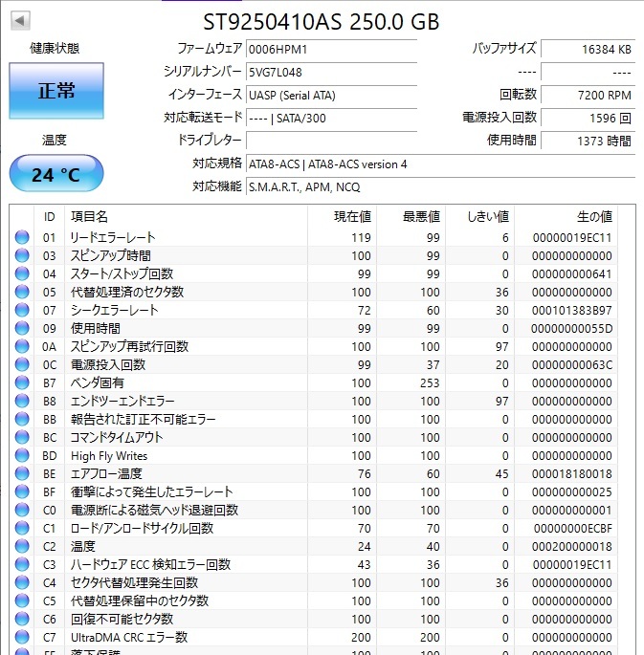
Task: Select the リードエラーレート attribute name
Action: tap(112, 237)
